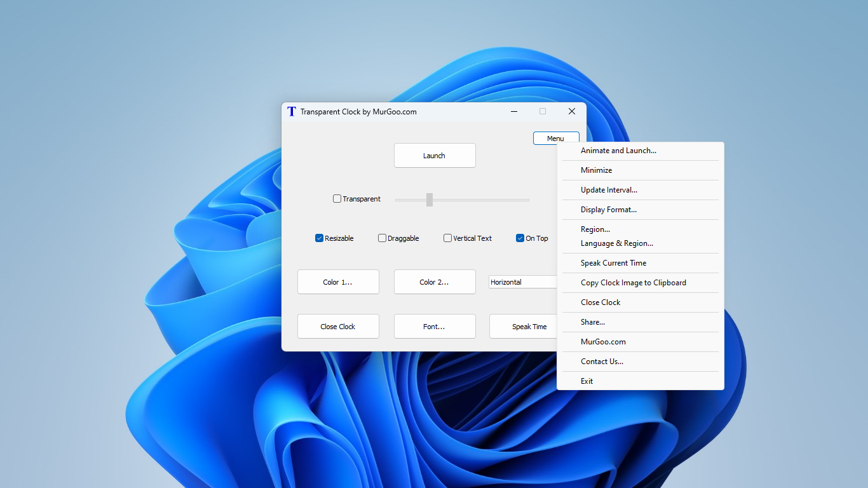Image resolution: width=868 pixels, height=488 pixels.
Task: Open the Menu dropdown
Action: tap(555, 138)
